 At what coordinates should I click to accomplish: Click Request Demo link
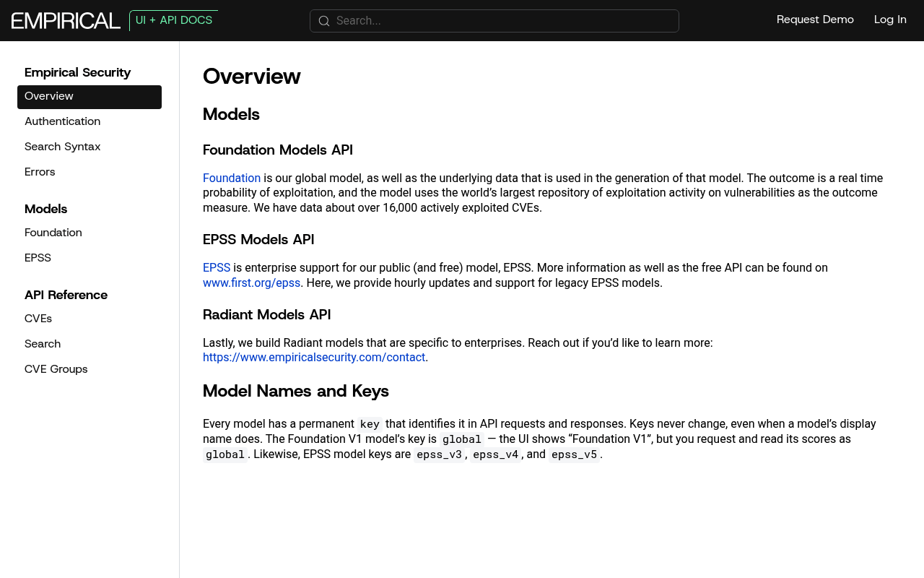tap(815, 20)
